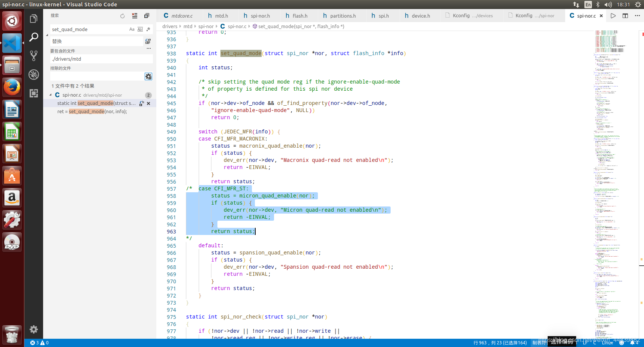
Task: Click 'spi-nor' folder in the breadcrumb
Action: [206, 26]
